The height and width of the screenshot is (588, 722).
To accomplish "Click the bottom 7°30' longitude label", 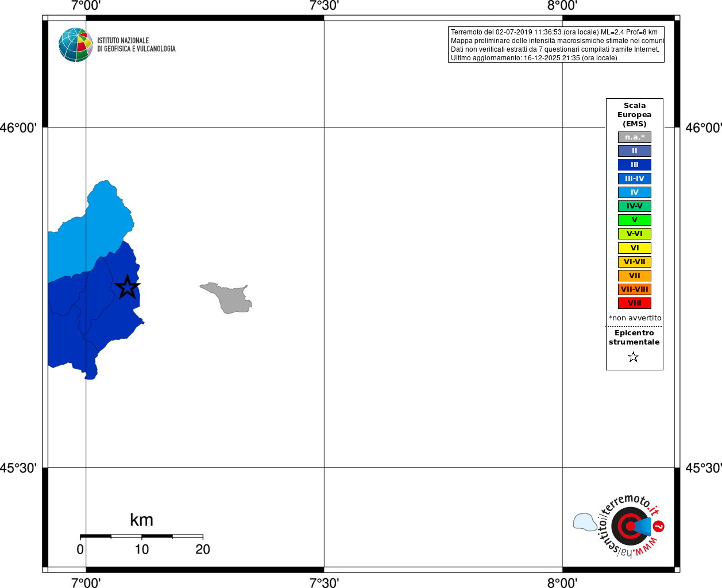I will tap(324, 583).
